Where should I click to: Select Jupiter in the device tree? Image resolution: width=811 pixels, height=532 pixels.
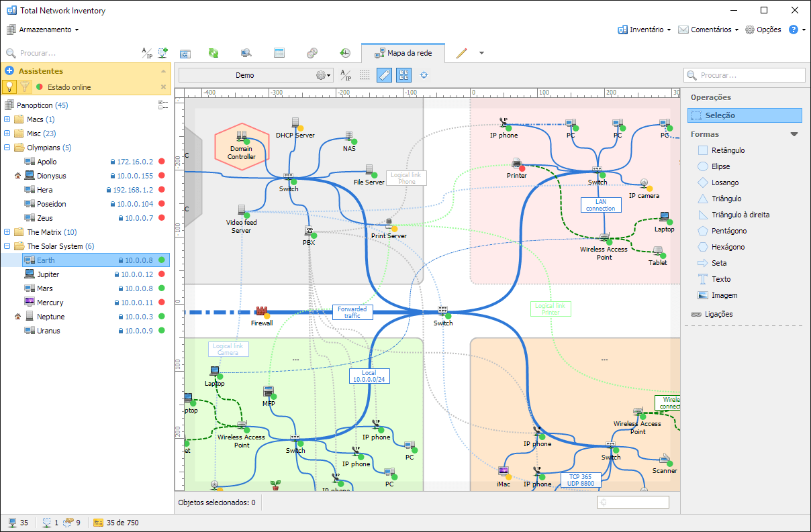pyautogui.click(x=48, y=274)
